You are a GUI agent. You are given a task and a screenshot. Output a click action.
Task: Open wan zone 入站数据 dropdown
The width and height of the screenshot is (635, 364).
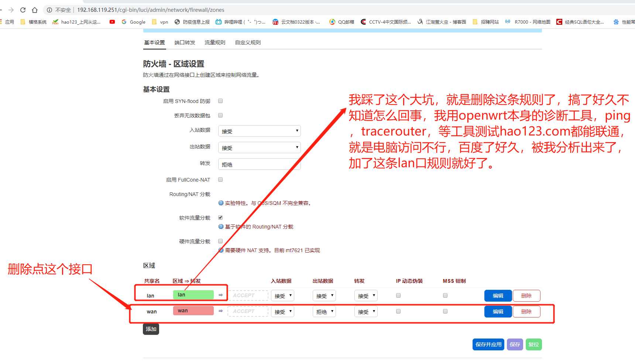pyautogui.click(x=282, y=312)
